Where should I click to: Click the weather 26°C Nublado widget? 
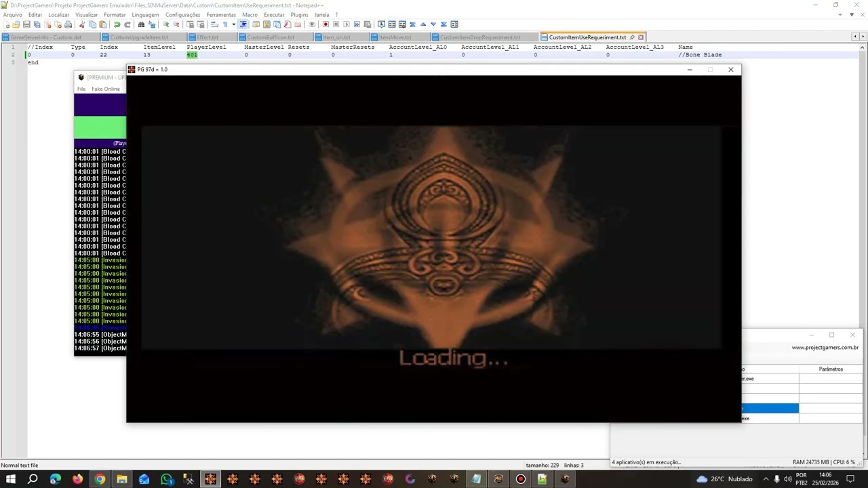[x=724, y=479]
